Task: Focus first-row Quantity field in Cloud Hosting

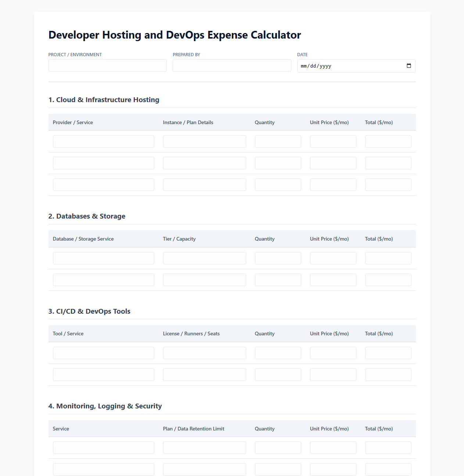Action: [x=278, y=141]
